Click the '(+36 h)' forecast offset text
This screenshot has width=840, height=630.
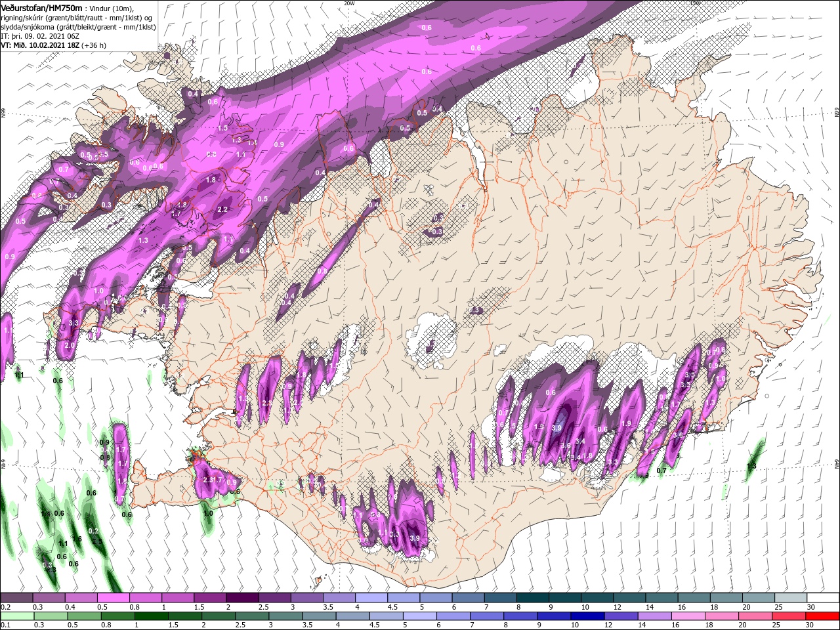pos(93,45)
